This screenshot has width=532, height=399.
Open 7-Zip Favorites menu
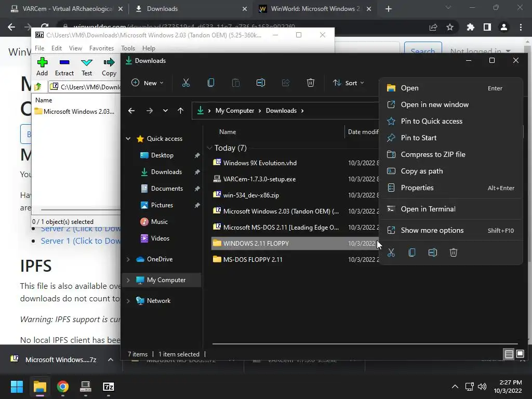click(x=101, y=48)
